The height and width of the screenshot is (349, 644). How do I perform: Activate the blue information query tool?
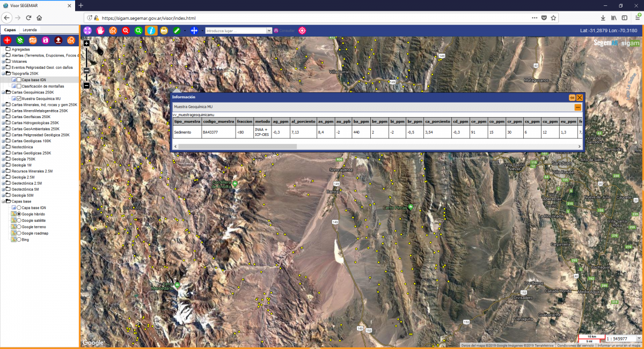[151, 31]
